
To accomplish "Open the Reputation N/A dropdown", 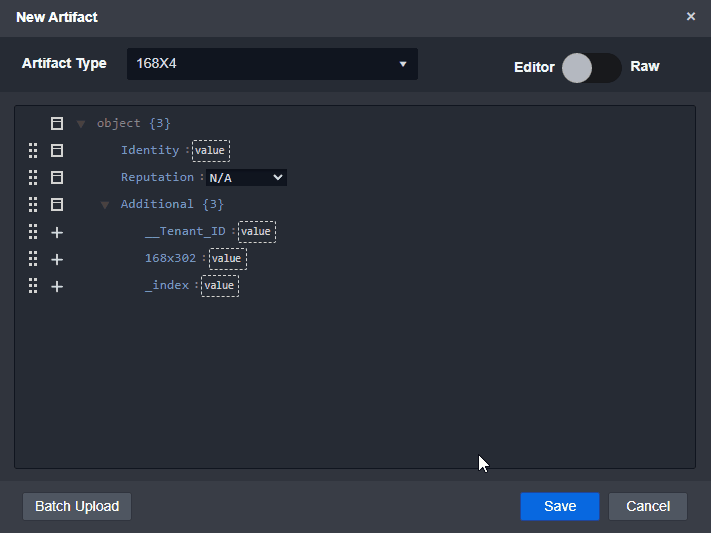I will click(246, 178).
